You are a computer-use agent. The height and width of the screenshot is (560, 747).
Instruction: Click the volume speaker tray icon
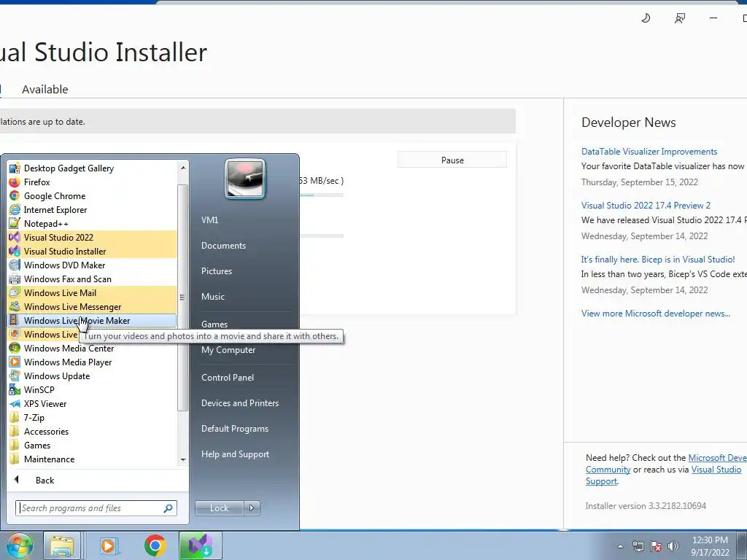(673, 546)
